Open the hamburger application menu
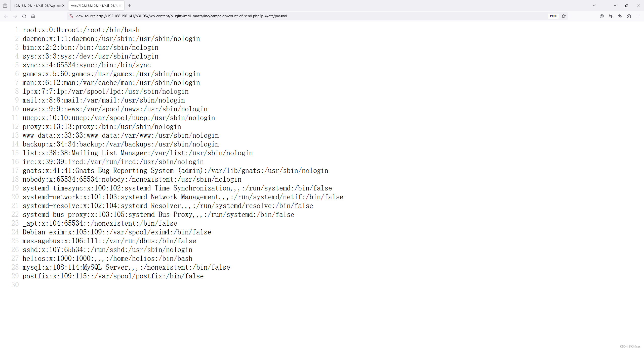The width and height of the screenshot is (644, 350). click(x=638, y=16)
